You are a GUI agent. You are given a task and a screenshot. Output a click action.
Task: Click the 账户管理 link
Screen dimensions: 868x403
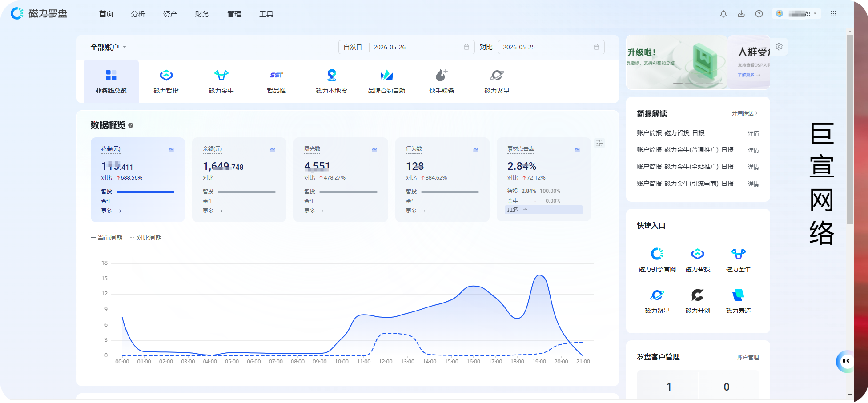(748, 358)
